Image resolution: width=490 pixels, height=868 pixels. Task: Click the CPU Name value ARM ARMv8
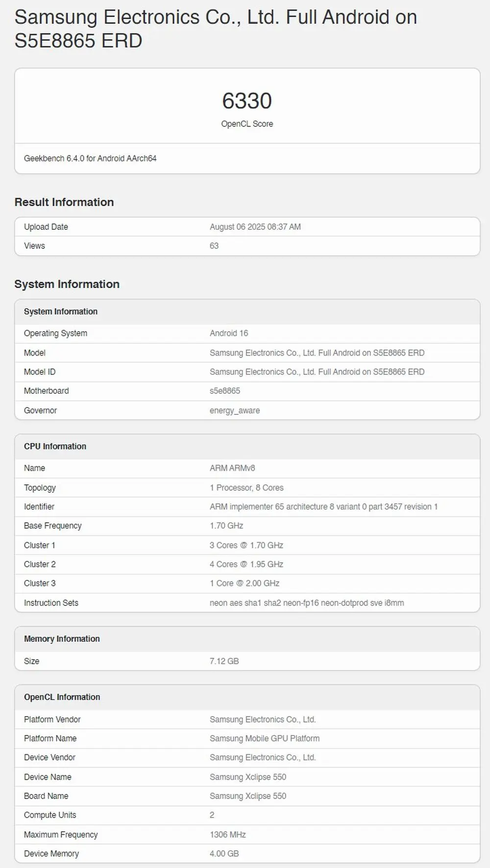coord(232,468)
